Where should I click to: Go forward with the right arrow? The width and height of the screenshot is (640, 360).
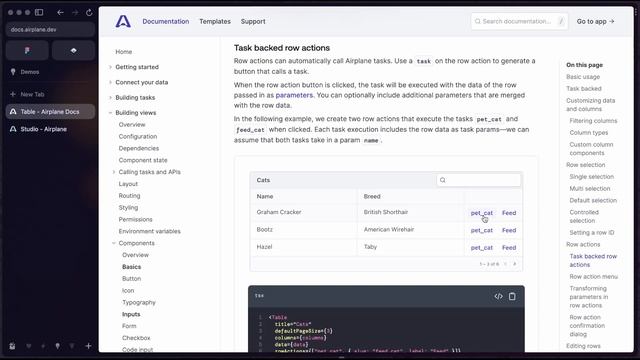pos(75,12)
